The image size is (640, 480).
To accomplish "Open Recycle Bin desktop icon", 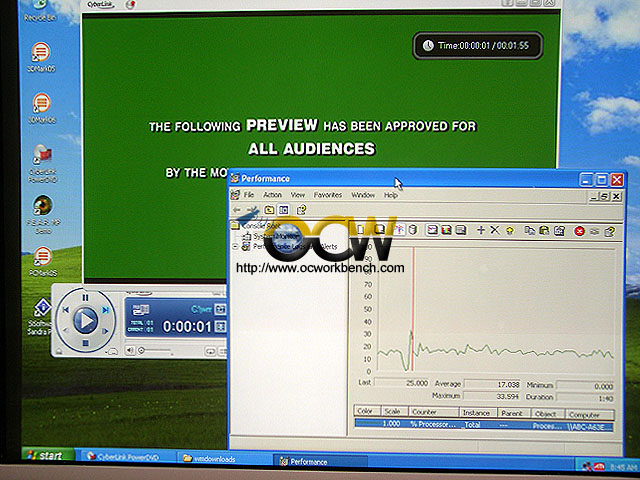I will click(41, 11).
